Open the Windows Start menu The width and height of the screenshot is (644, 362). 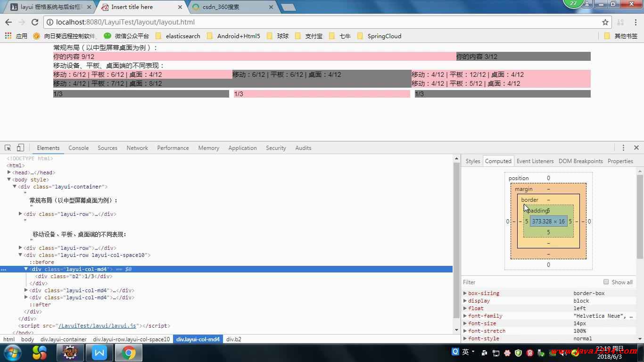12,353
